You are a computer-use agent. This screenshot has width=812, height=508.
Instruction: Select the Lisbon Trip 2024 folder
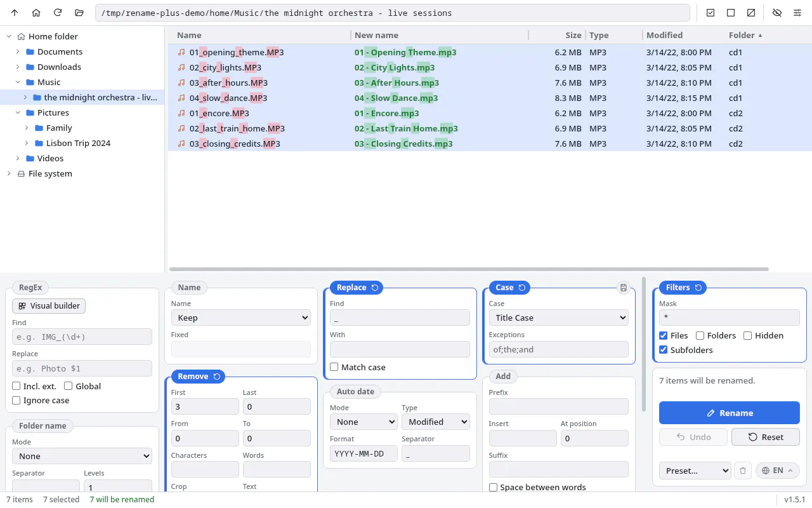click(78, 143)
